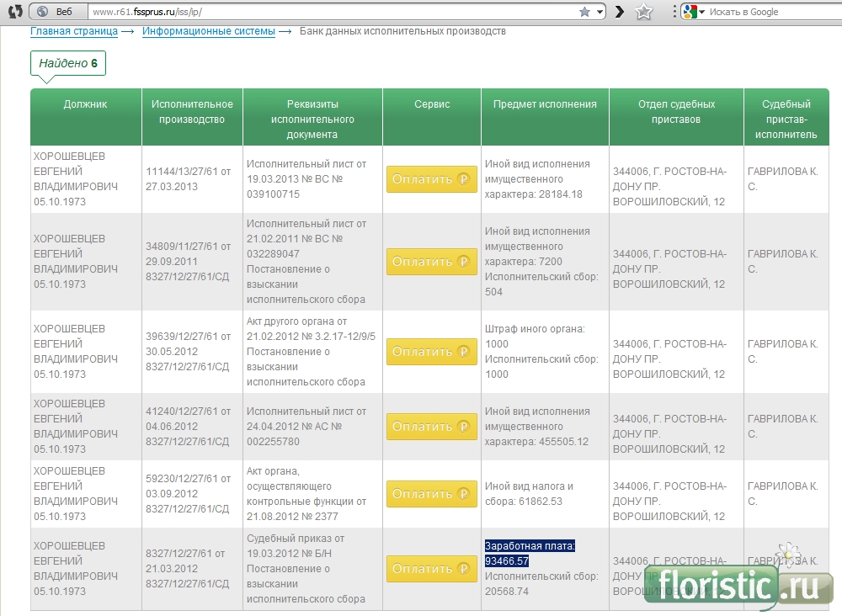Click the floristic.ru watermark logo
842x616 pixels.
click(x=737, y=586)
